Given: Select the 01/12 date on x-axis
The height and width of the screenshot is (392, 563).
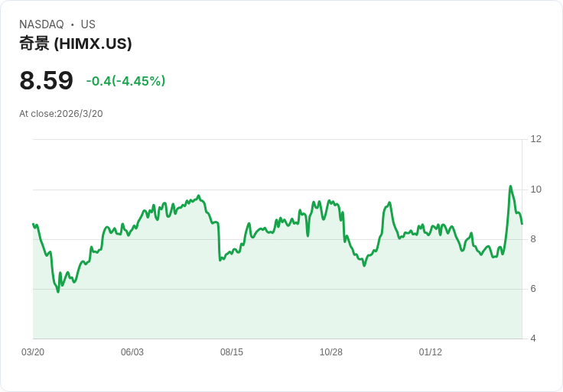Looking at the screenshot, I should 431,352.
